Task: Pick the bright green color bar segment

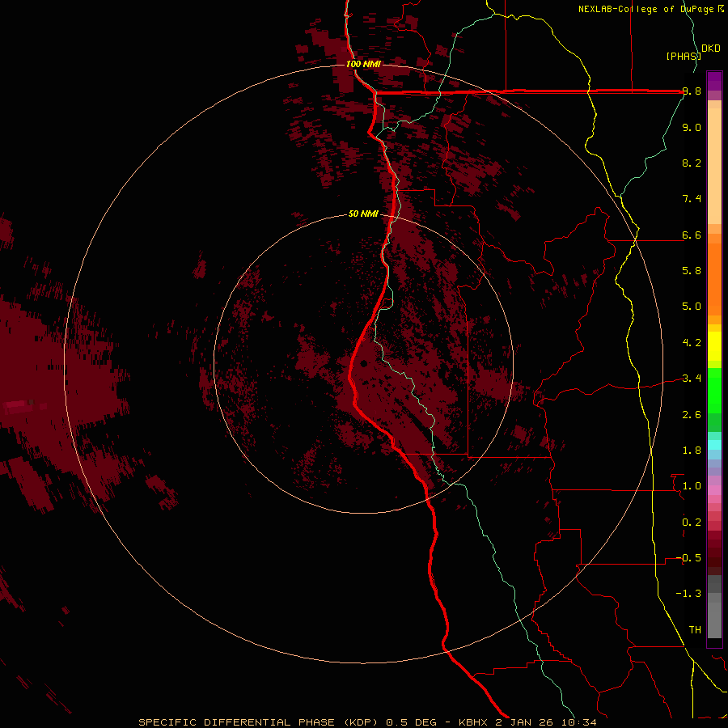Action: pyautogui.click(x=714, y=391)
